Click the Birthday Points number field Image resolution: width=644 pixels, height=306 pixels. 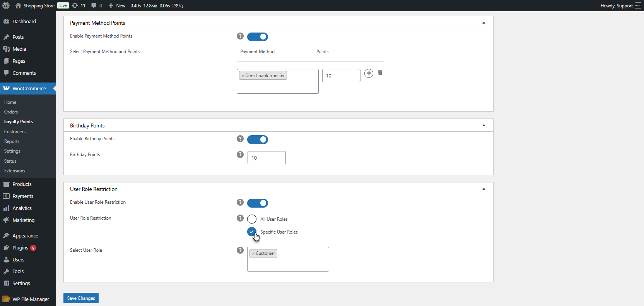(x=266, y=158)
